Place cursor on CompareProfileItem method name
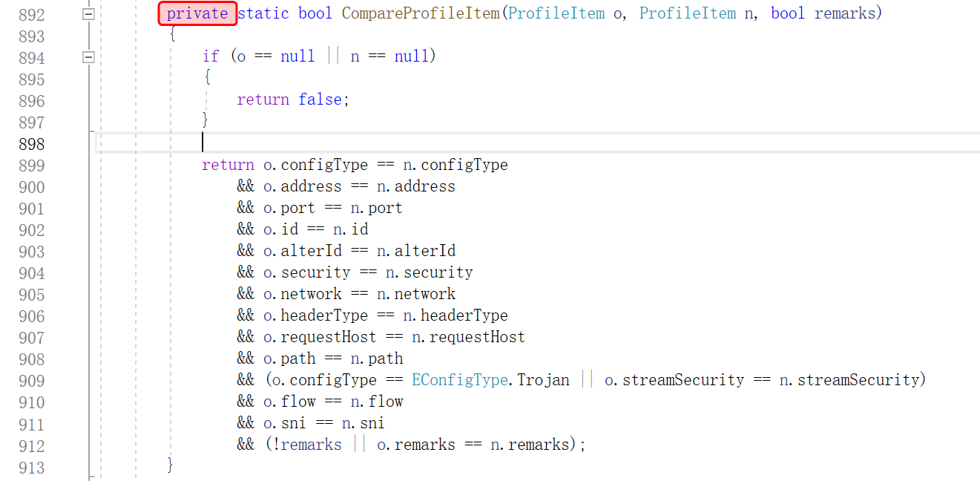This screenshot has width=980, height=481. click(x=421, y=13)
